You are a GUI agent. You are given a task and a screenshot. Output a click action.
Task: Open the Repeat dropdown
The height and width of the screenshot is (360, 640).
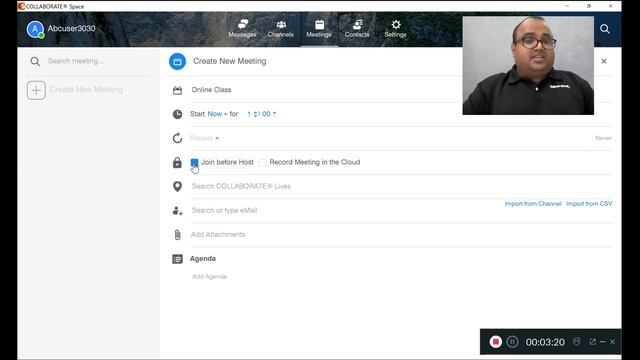[204, 138]
